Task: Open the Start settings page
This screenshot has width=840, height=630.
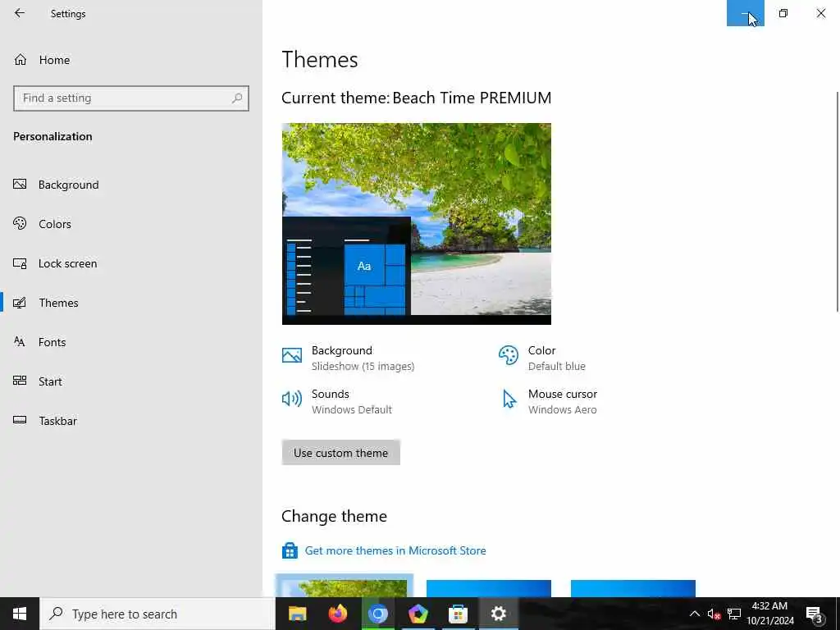Action: pyautogui.click(x=131, y=381)
